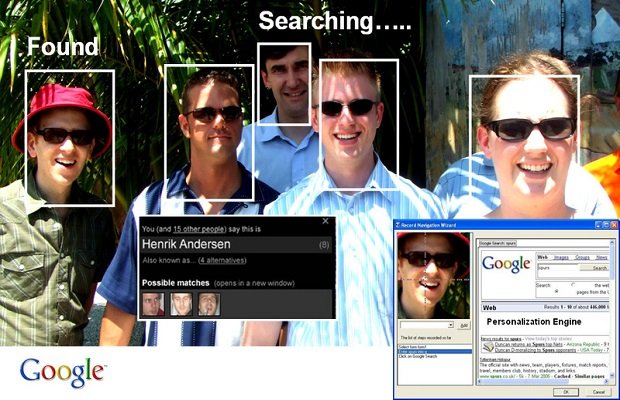Confirm the wizard with OK
620x400 pixels.
566,392
